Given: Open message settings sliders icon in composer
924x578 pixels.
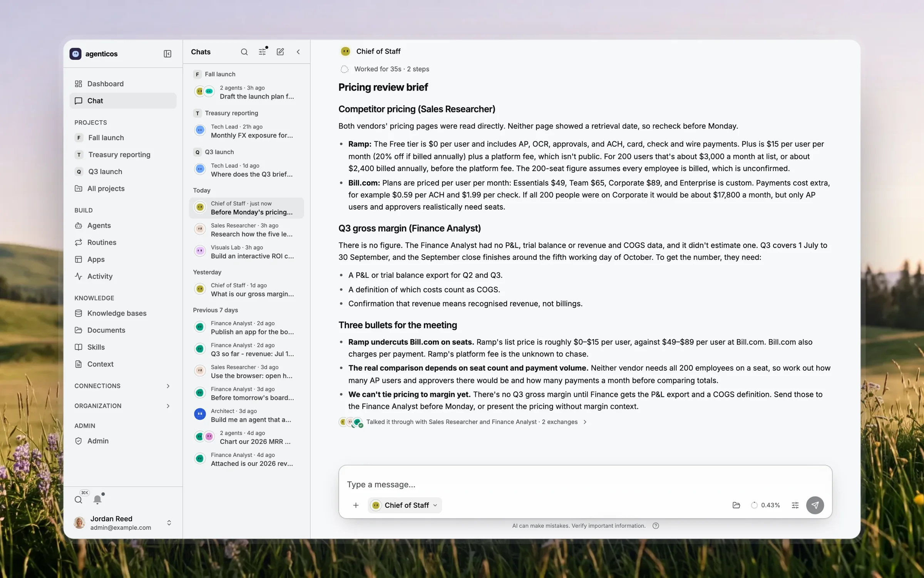Looking at the screenshot, I should coord(795,505).
